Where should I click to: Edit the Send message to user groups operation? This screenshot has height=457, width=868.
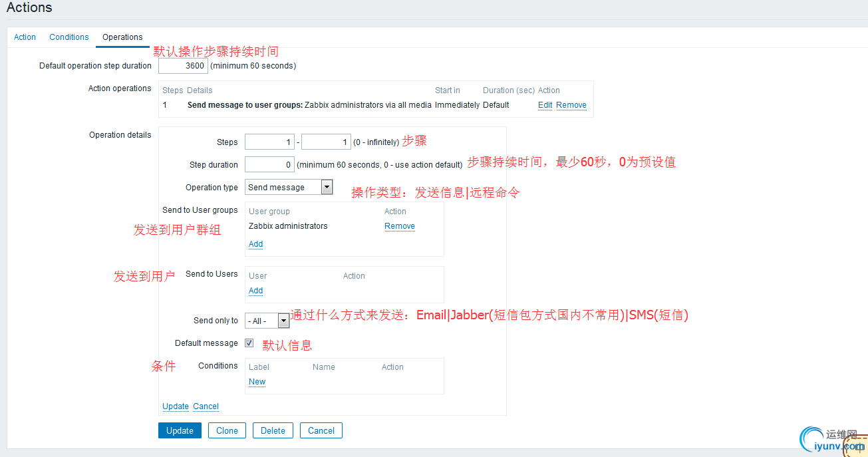pyautogui.click(x=545, y=105)
